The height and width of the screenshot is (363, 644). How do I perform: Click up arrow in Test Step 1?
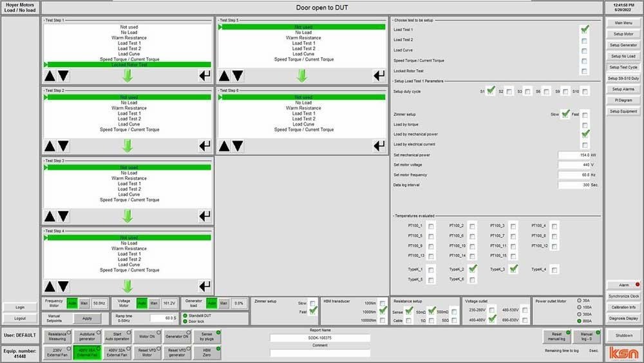click(x=50, y=76)
